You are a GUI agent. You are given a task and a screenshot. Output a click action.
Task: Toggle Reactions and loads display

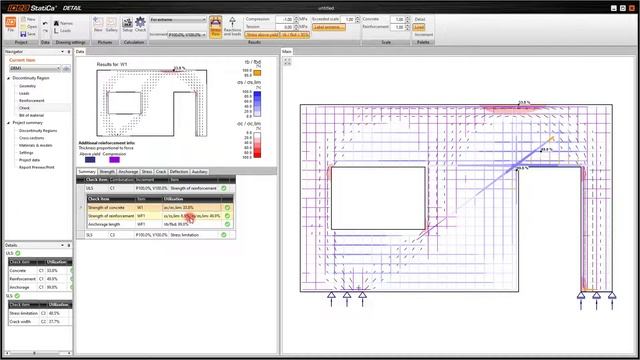tap(232, 26)
